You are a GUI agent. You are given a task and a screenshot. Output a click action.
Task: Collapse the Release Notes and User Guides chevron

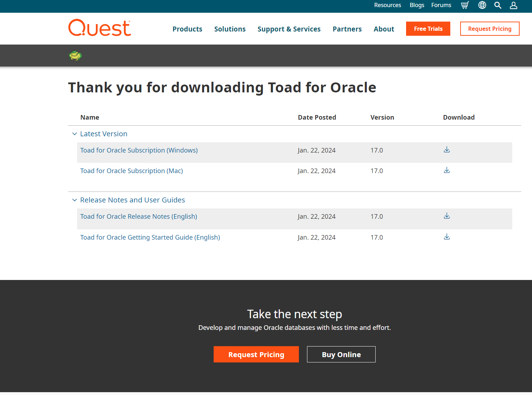pyautogui.click(x=74, y=200)
